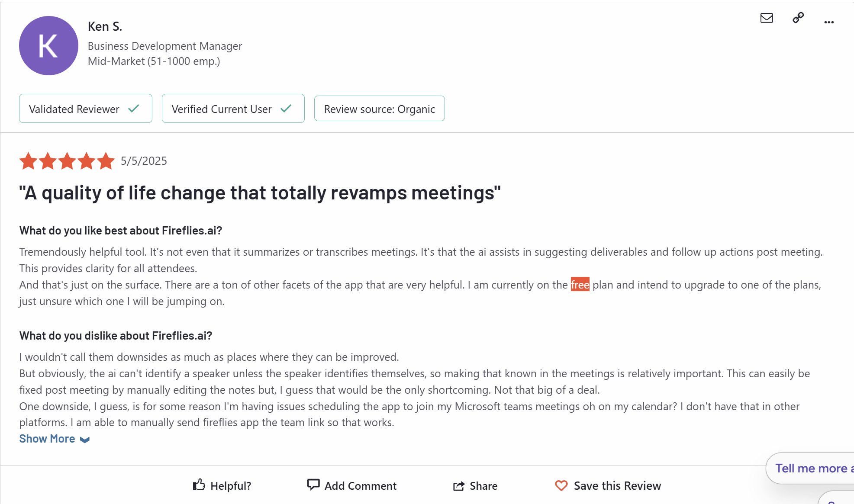Click the Review source: Organic badge

tap(380, 109)
